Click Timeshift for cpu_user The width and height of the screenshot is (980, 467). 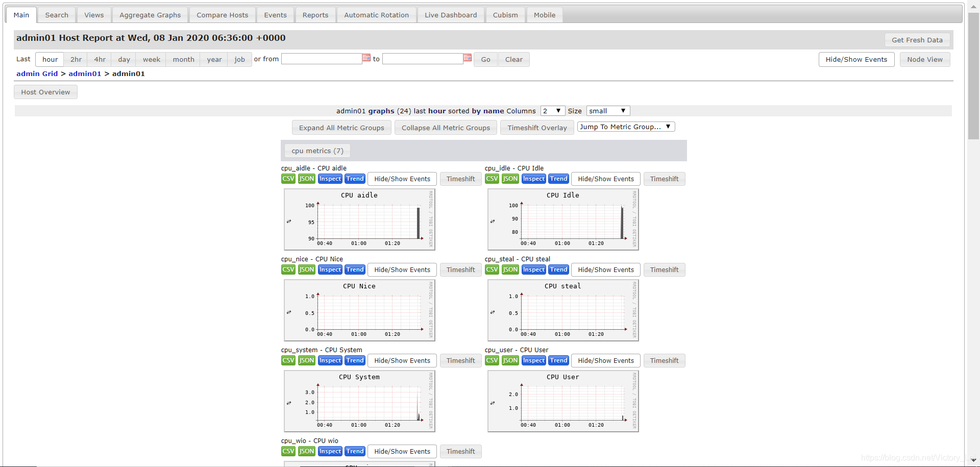tap(664, 360)
